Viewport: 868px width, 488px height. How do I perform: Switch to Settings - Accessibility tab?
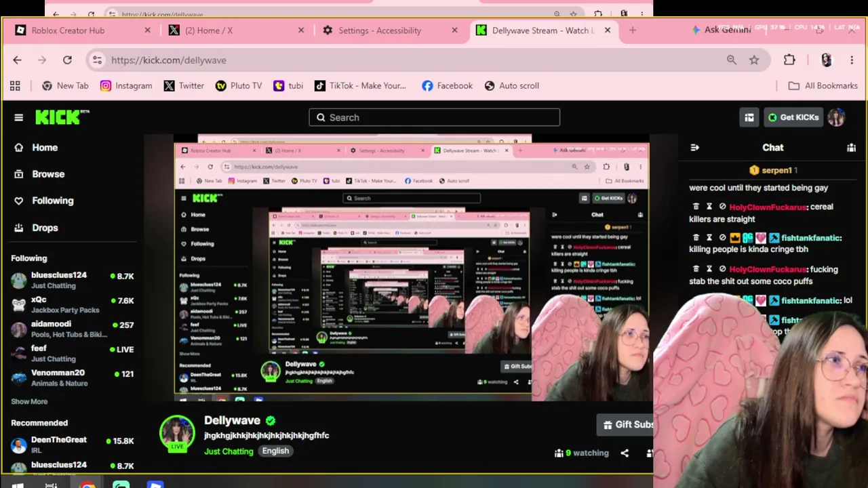pyautogui.click(x=389, y=30)
